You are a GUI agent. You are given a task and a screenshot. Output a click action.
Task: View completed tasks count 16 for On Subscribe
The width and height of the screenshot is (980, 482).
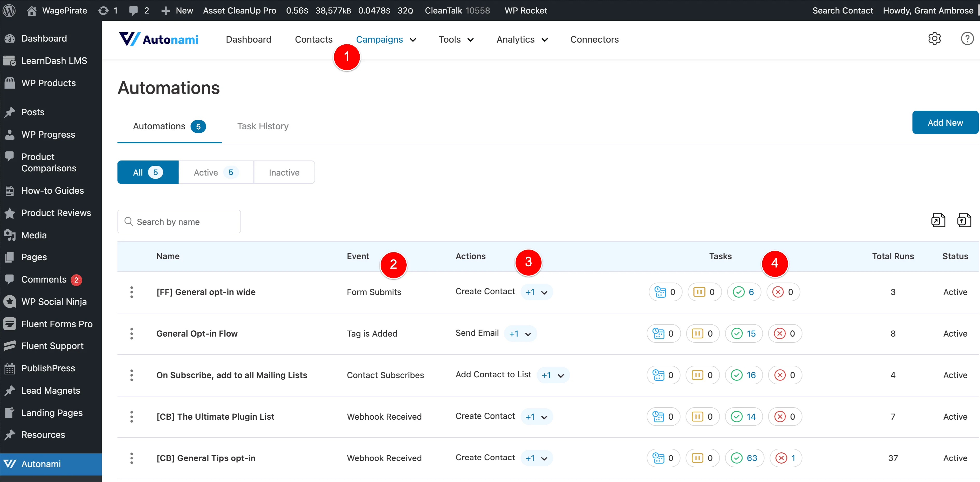[744, 375]
